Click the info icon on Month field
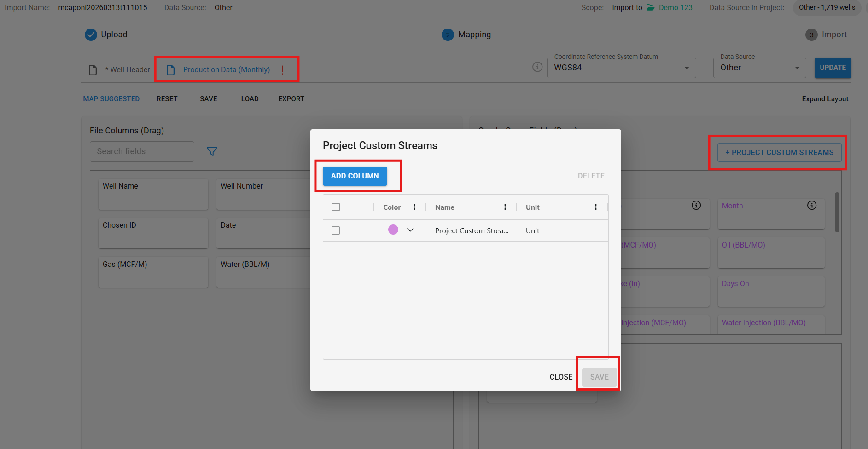 coord(812,205)
